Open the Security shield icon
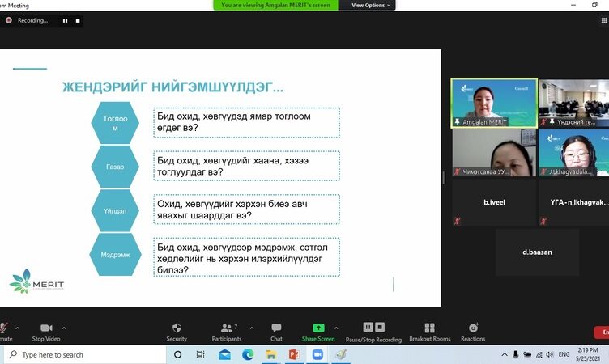Screen dimensions: 609x364 pyautogui.click(x=177, y=328)
